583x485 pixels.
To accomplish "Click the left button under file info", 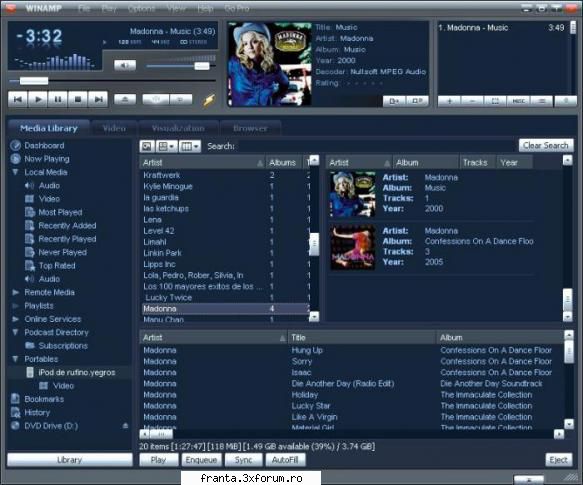I will point(394,101).
